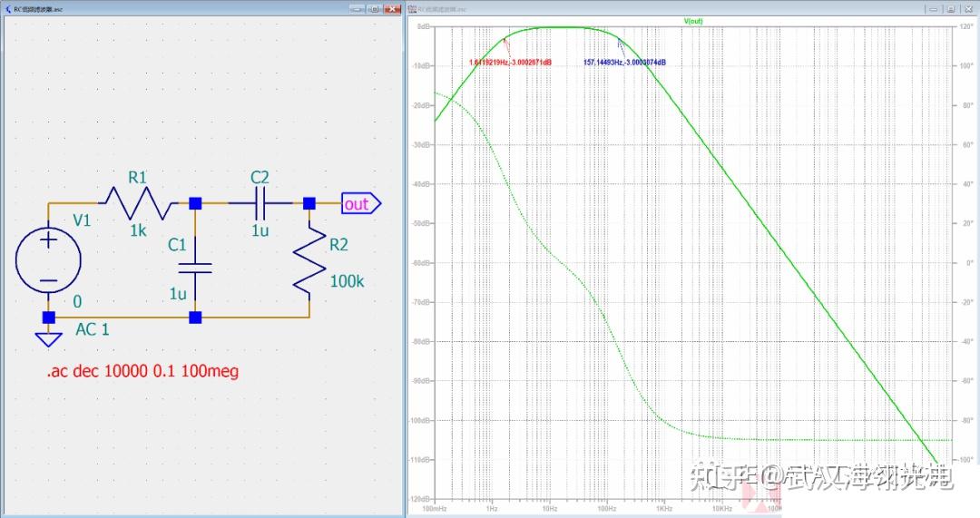Image resolution: width=980 pixels, height=518 pixels.
Task: Click the red cursor label 1.6119219Hz
Action: point(510,63)
